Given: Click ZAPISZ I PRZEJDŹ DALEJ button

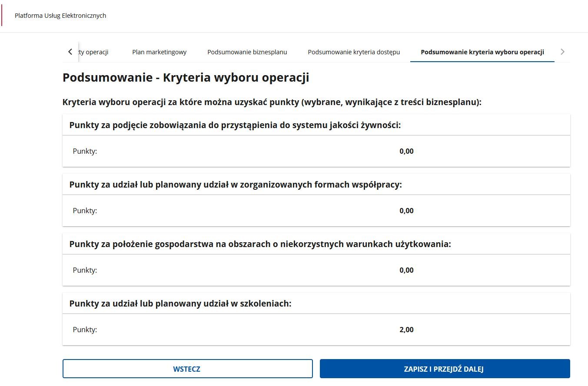Looking at the screenshot, I should coord(444,369).
